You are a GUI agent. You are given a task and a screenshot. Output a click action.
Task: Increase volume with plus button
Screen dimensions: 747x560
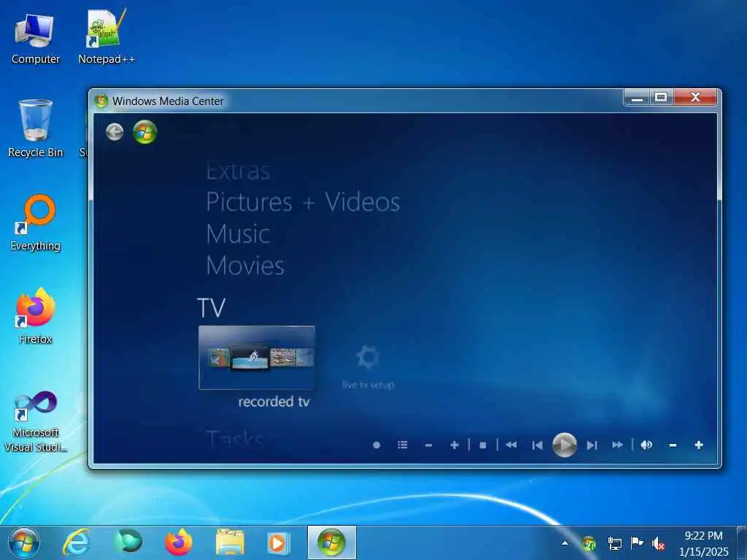click(x=699, y=445)
